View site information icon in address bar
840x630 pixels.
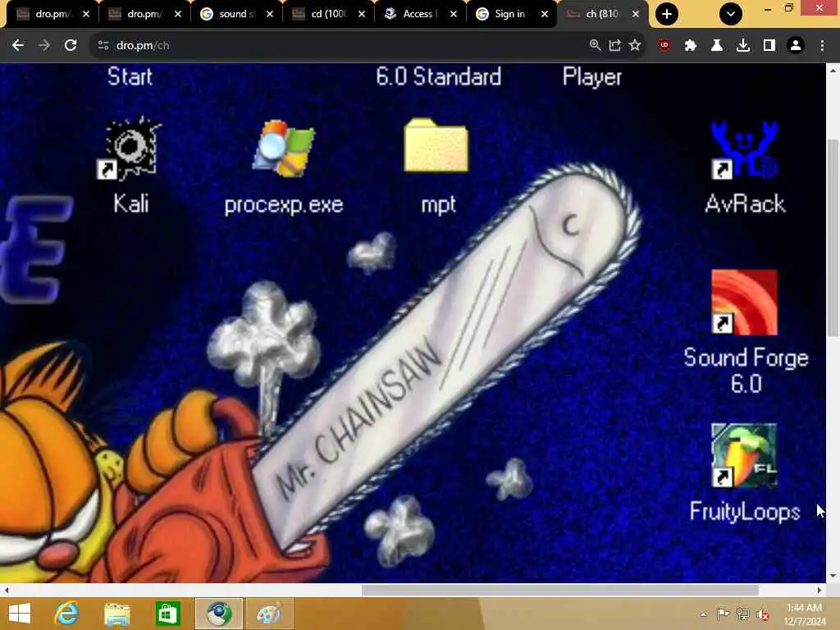[x=103, y=46]
